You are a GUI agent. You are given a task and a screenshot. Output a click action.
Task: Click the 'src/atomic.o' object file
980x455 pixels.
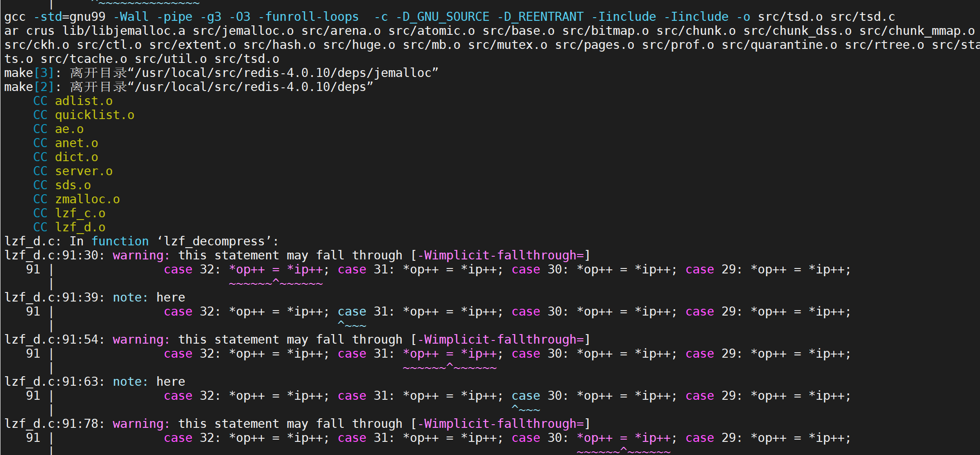pos(432,31)
